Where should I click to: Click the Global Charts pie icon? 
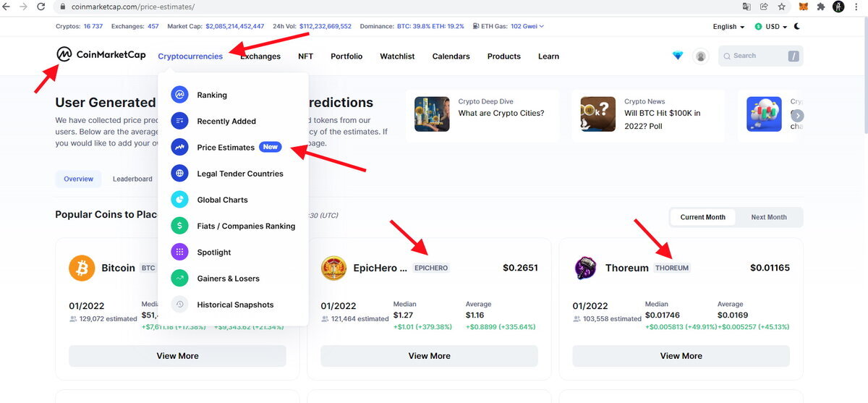179,200
